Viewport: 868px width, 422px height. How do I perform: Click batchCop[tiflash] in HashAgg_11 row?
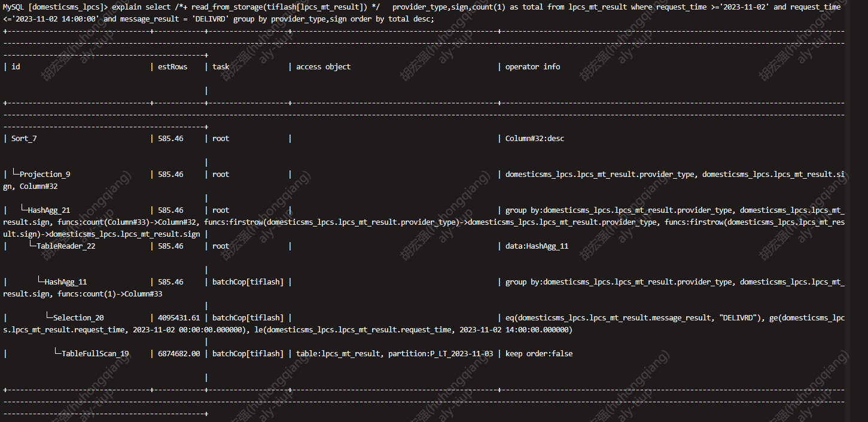pyautogui.click(x=248, y=282)
